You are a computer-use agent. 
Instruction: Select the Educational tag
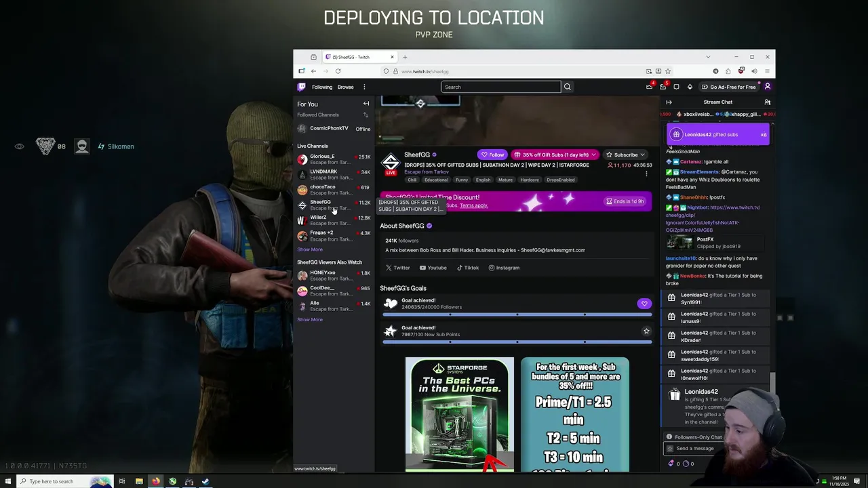[x=436, y=180]
